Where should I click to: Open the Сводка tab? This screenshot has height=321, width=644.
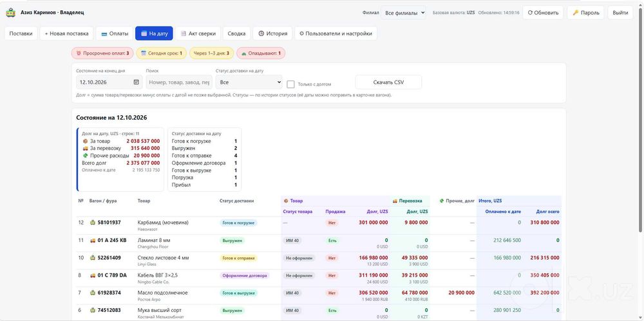[236, 33]
